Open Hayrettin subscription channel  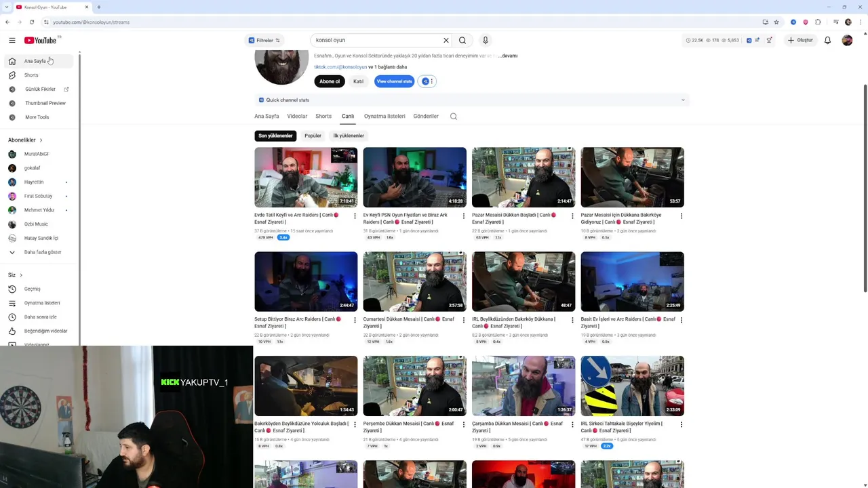tap(40, 182)
